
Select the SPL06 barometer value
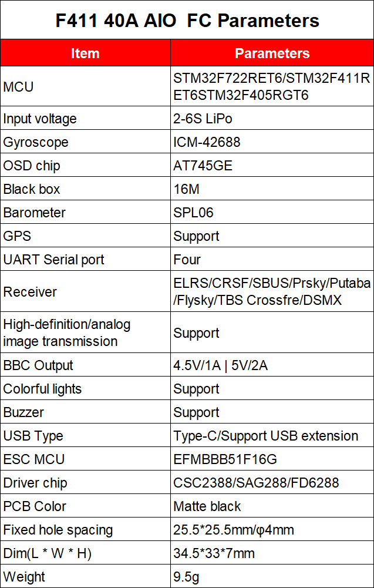coord(193,213)
